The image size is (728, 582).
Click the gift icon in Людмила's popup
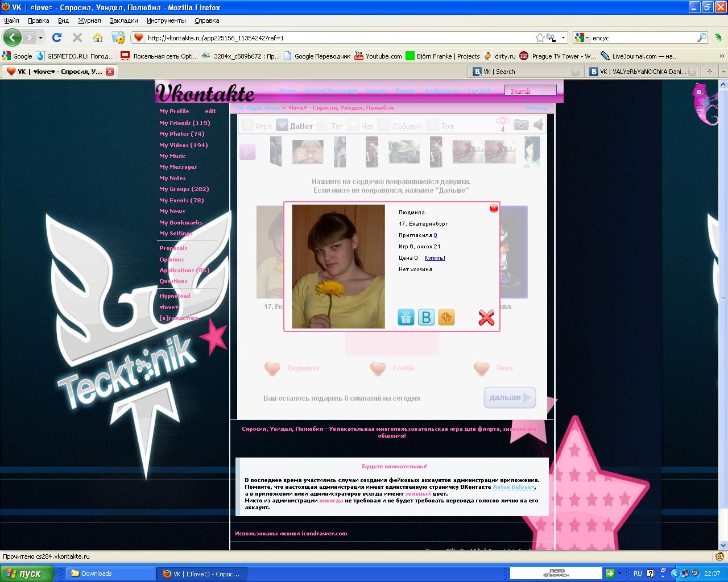pos(406,317)
